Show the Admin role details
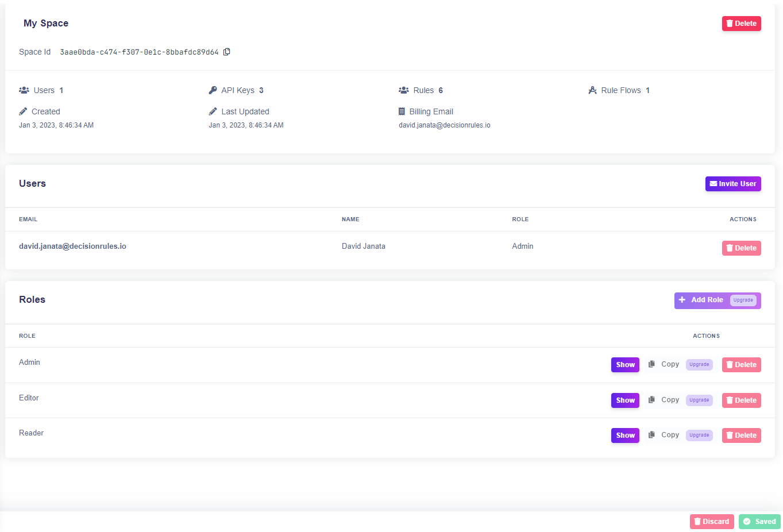 625,365
